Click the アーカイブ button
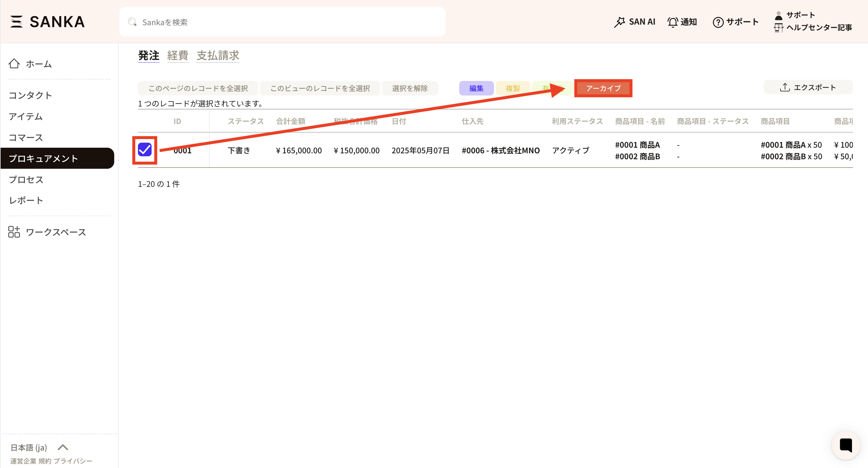This screenshot has height=468, width=868. tap(603, 88)
